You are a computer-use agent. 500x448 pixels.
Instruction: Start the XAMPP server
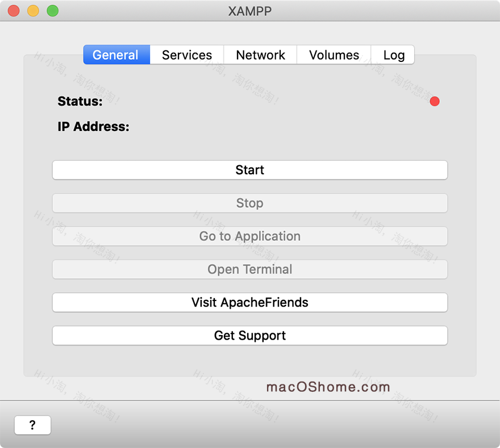[x=250, y=170]
